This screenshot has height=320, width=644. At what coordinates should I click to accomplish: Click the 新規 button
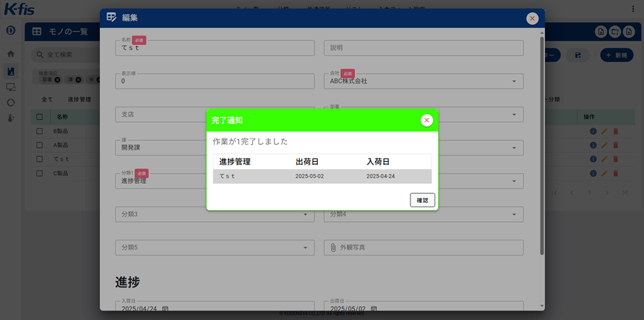pyautogui.click(x=615, y=55)
